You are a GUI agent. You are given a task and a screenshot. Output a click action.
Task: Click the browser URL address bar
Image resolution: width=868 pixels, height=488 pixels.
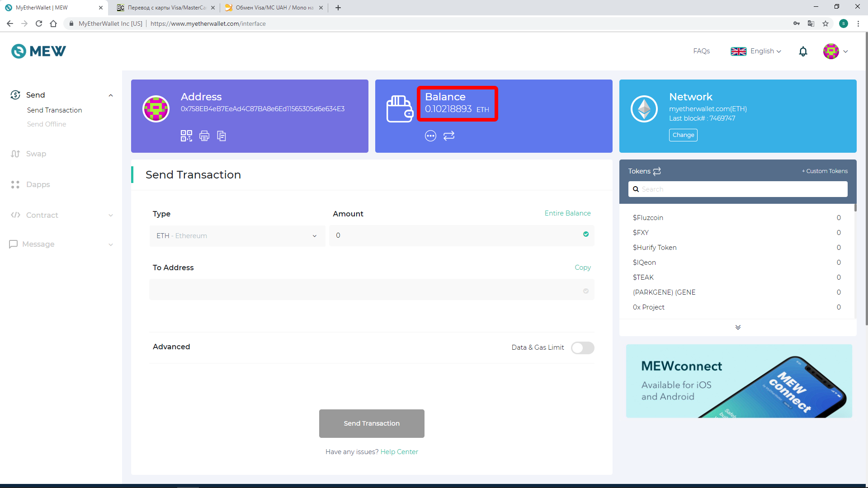click(x=425, y=23)
